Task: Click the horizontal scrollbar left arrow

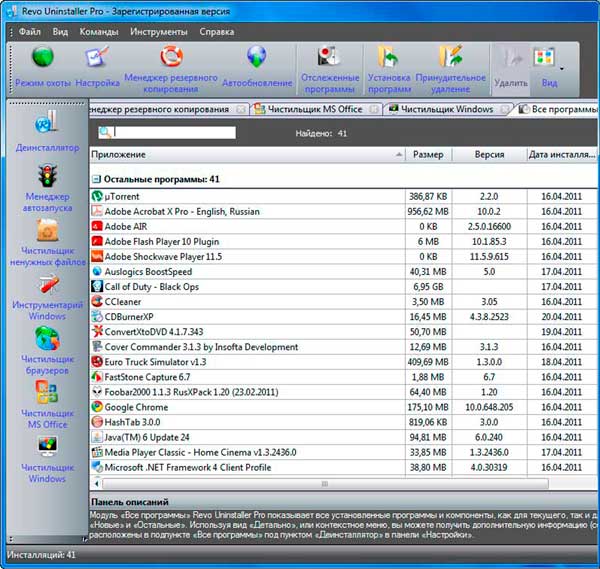Action: click(x=96, y=484)
